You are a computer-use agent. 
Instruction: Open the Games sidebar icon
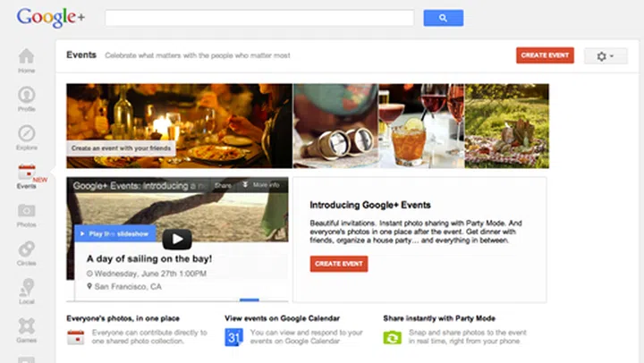(27, 328)
